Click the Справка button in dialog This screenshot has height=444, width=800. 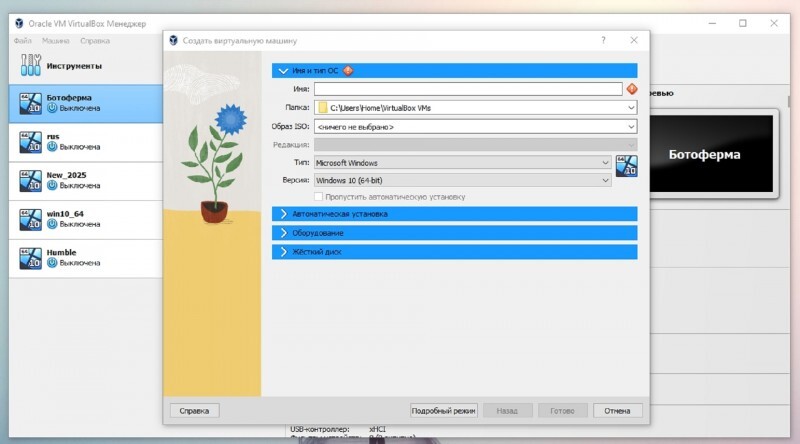pos(194,410)
